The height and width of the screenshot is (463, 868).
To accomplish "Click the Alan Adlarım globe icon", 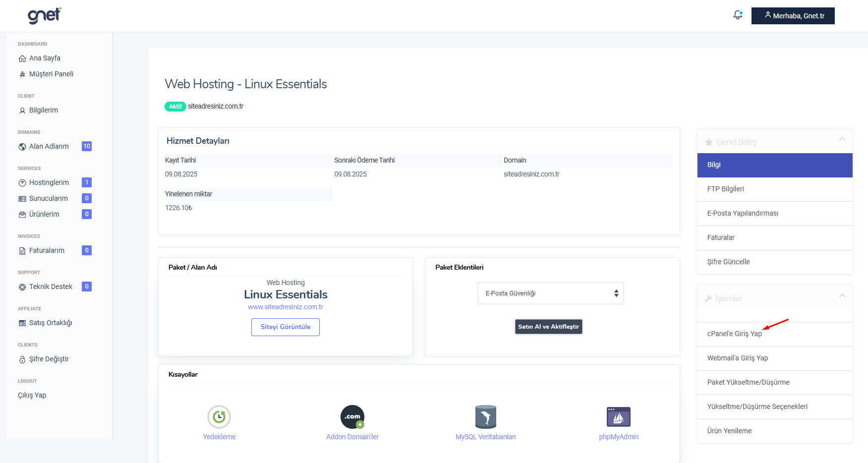I will click(x=22, y=147).
